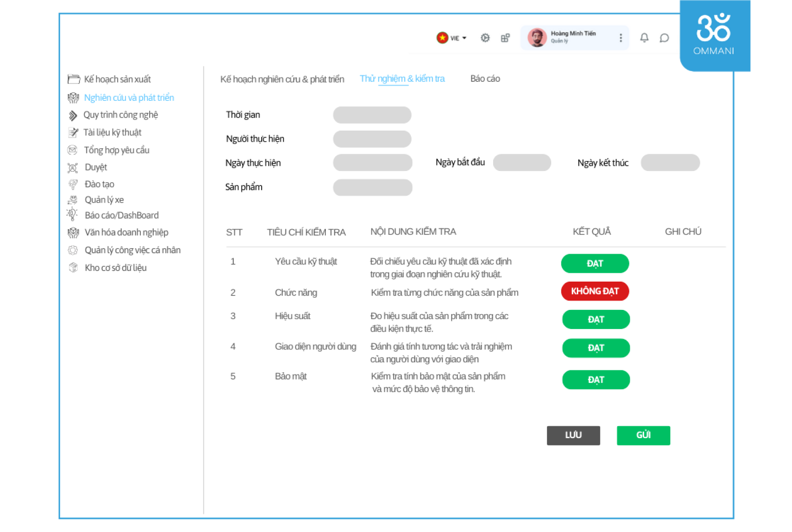Toggle the KHÔNG ĐẠT result for Chức năng

pos(595,291)
